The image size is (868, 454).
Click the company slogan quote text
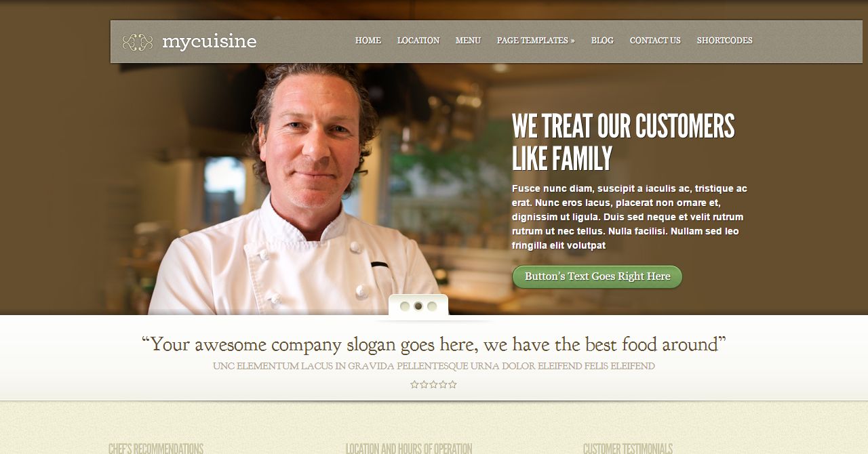pyautogui.click(x=434, y=344)
